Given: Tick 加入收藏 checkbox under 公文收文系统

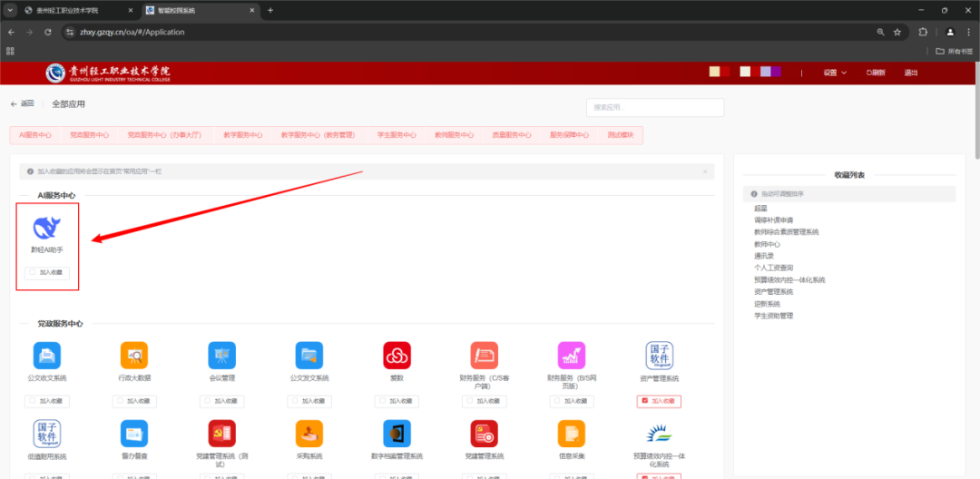Looking at the screenshot, I should 33,401.
